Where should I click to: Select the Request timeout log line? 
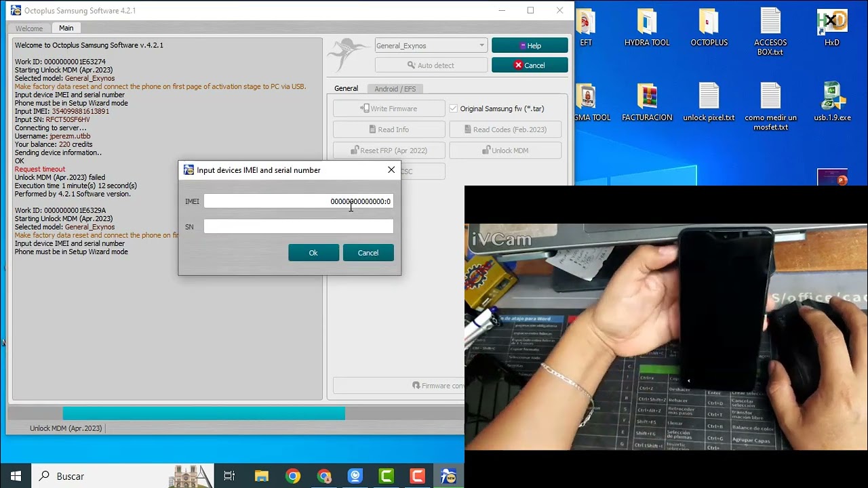point(40,169)
